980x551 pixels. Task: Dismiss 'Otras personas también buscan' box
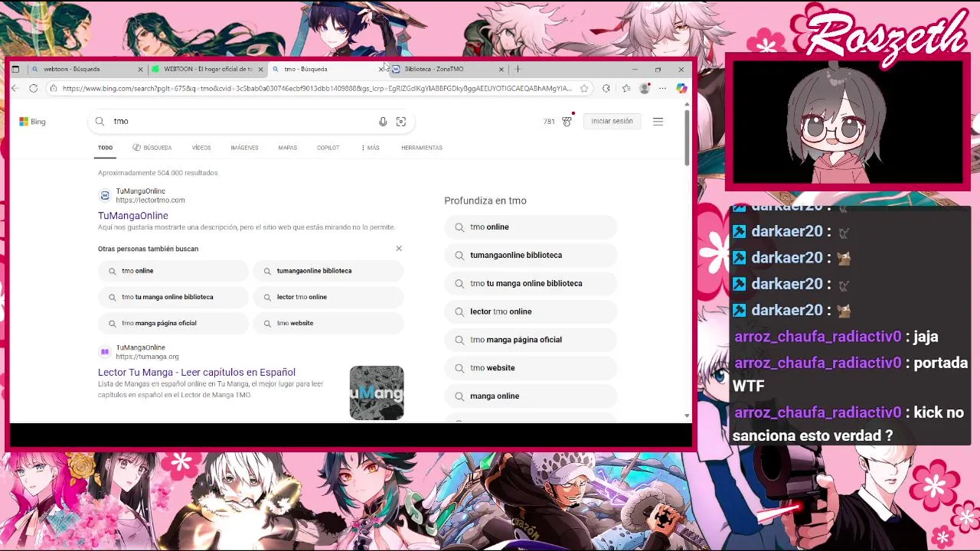pos(398,249)
